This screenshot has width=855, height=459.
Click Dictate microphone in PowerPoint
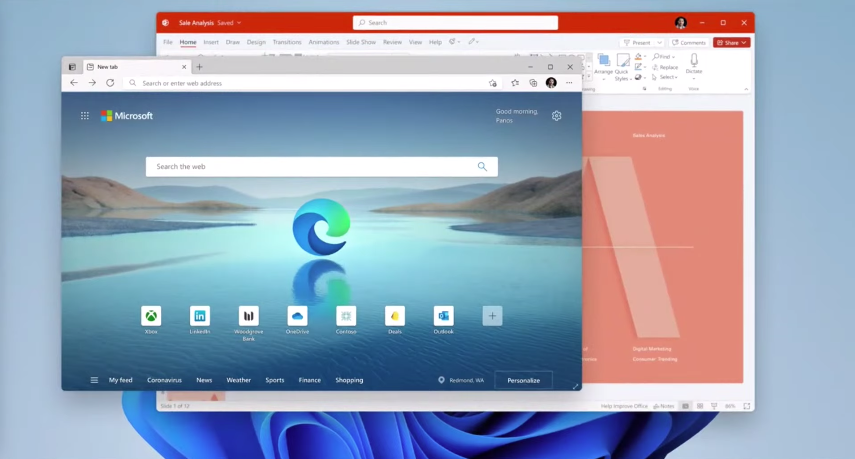click(694, 63)
